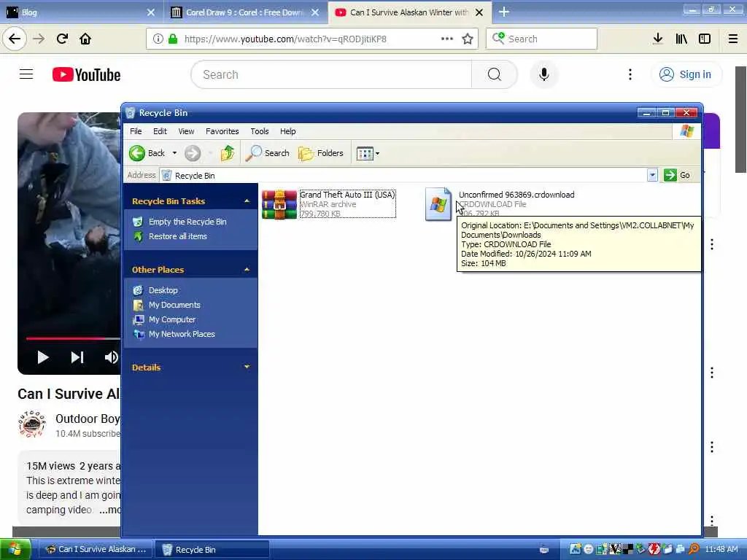Open the Views dropdown button
The image size is (747, 560).
[x=368, y=153]
